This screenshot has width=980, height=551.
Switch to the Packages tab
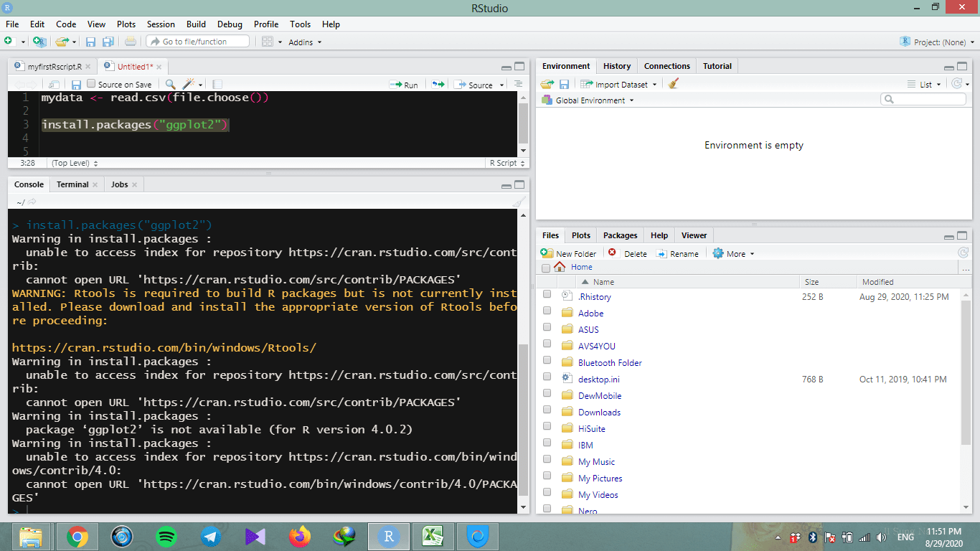[x=619, y=235]
